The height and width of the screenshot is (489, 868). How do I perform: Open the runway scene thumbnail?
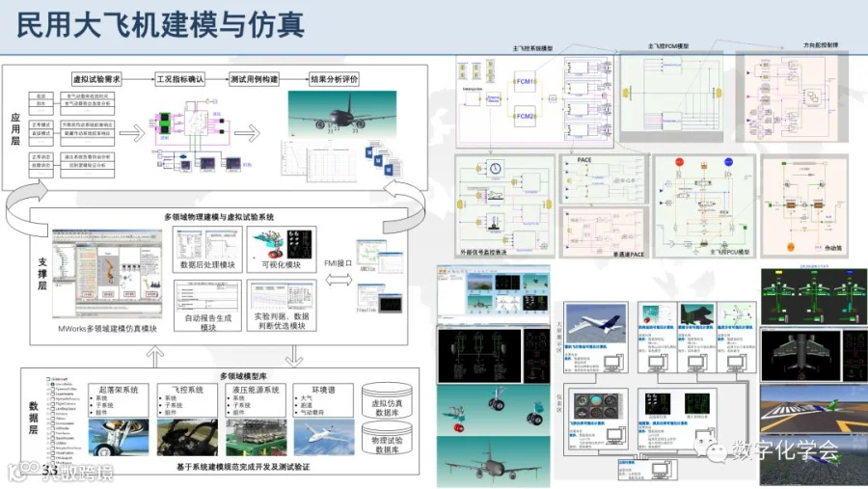tap(814, 409)
